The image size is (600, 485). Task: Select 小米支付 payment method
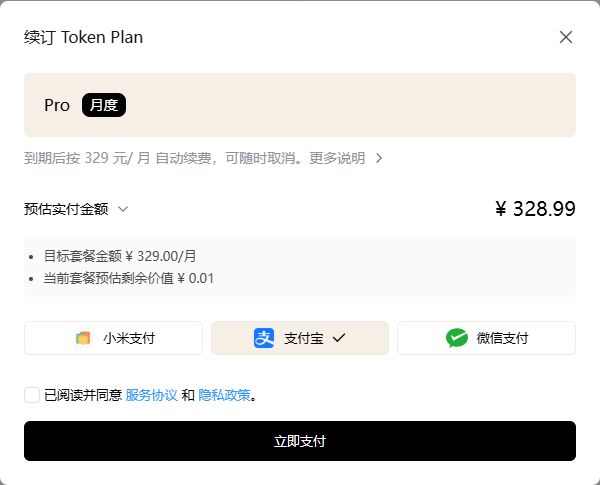tap(113, 338)
